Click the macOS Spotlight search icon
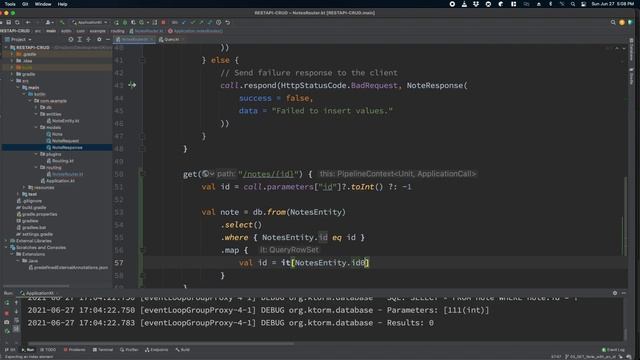 [x=573, y=4]
